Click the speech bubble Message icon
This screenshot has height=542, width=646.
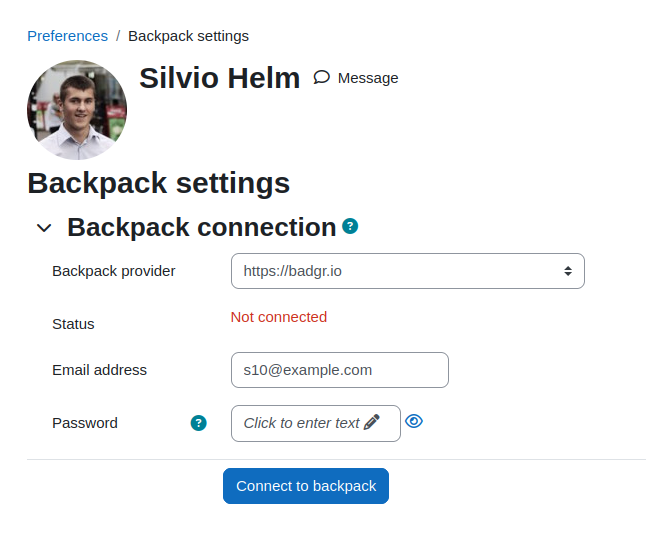coord(321,77)
